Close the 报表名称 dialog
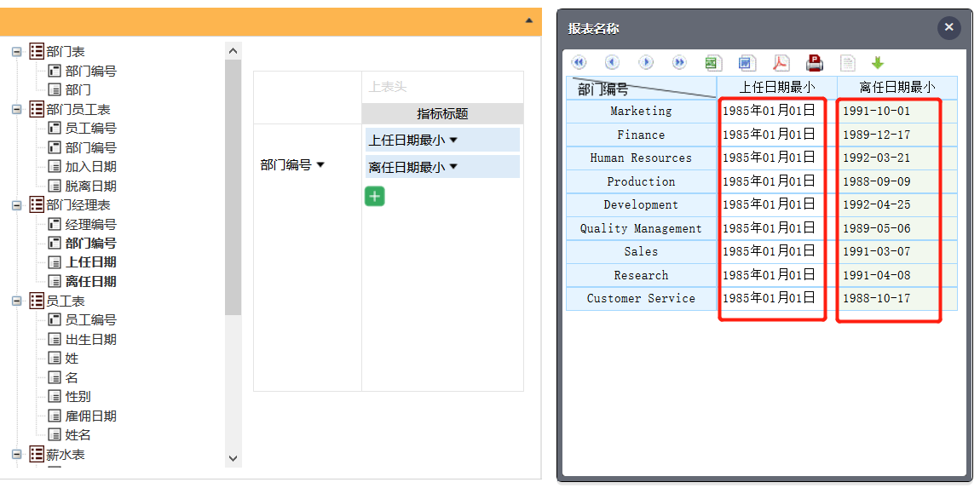This screenshot has height=488, width=980. [948, 27]
